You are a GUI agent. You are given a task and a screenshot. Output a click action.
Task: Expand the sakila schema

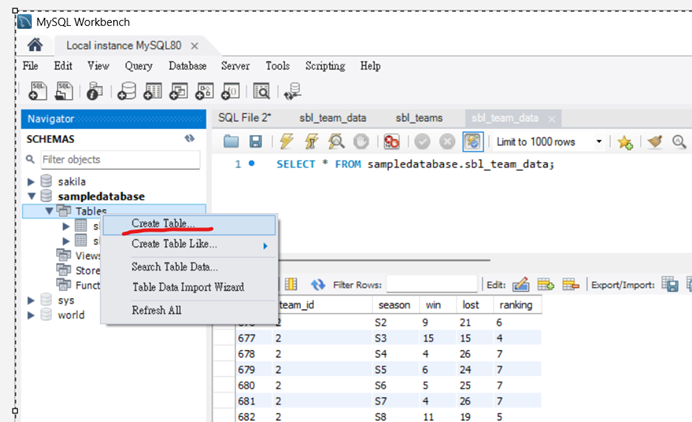[x=31, y=182]
